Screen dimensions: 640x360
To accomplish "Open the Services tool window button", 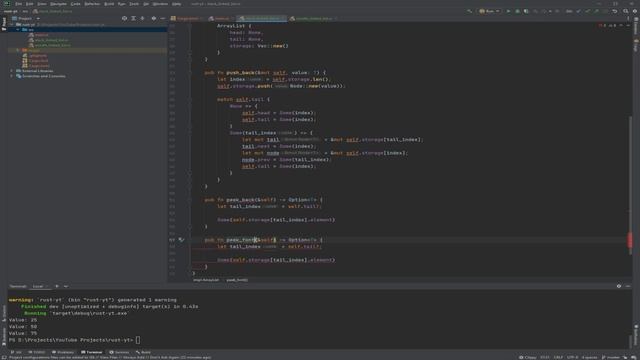I will [119, 352].
